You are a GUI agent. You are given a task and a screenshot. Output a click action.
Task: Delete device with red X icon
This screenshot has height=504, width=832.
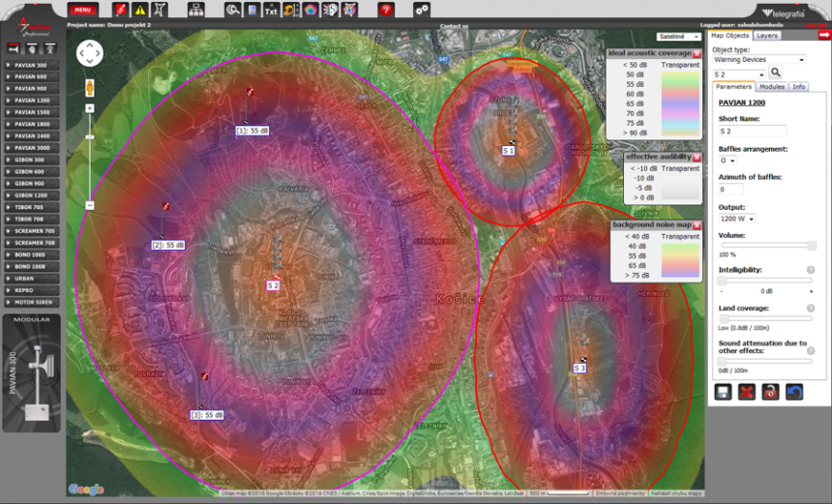point(747,392)
